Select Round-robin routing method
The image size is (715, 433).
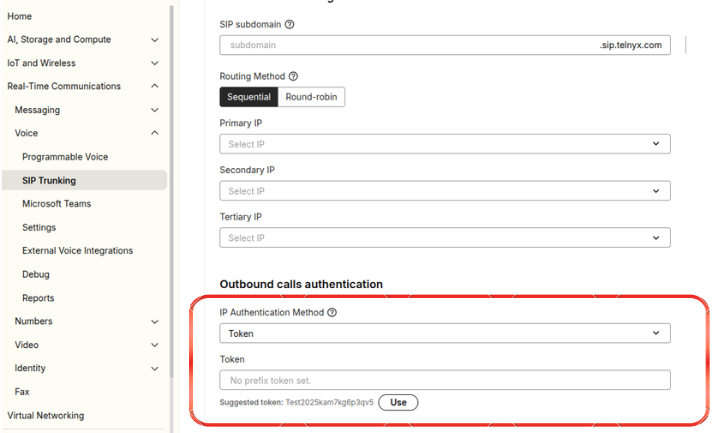[x=311, y=97]
